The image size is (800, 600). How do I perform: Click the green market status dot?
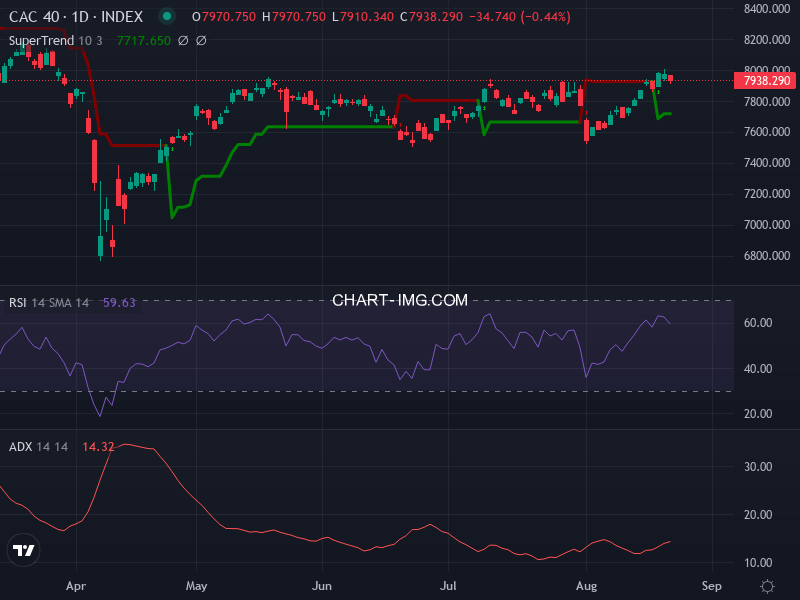click(x=167, y=16)
